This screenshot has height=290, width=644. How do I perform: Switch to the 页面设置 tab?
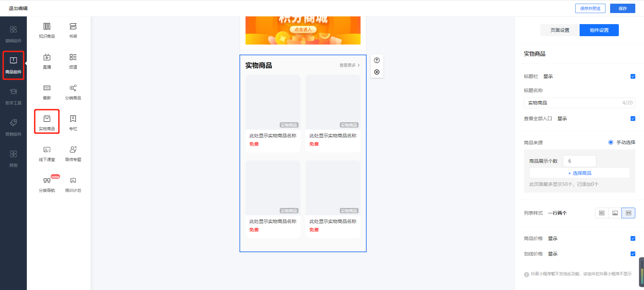tap(560, 30)
